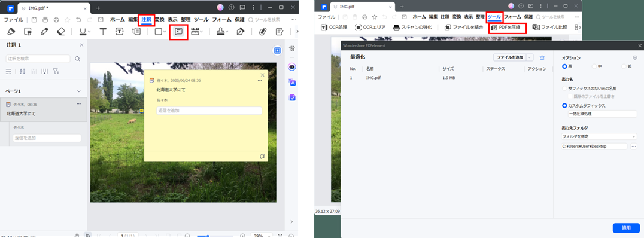Click the print icon in left window
Image resolution: width=644 pixels, height=238 pixels.
click(x=56, y=19)
